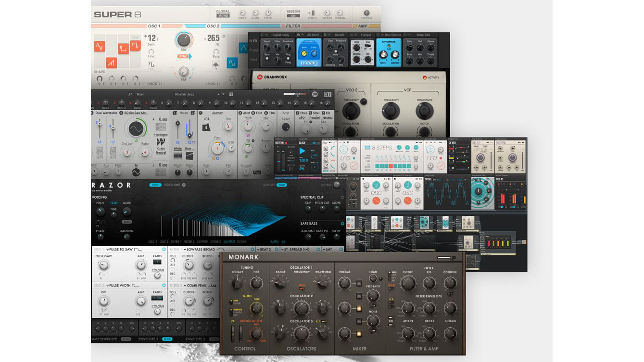Adjust the Monark filter Cutoff knob
Screen dimensions: 644x362
coord(408,283)
